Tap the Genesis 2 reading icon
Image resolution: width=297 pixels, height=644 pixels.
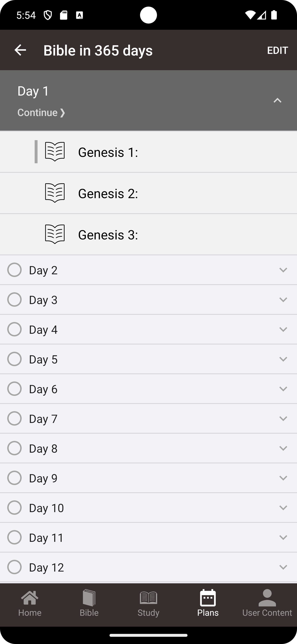pyautogui.click(x=55, y=193)
